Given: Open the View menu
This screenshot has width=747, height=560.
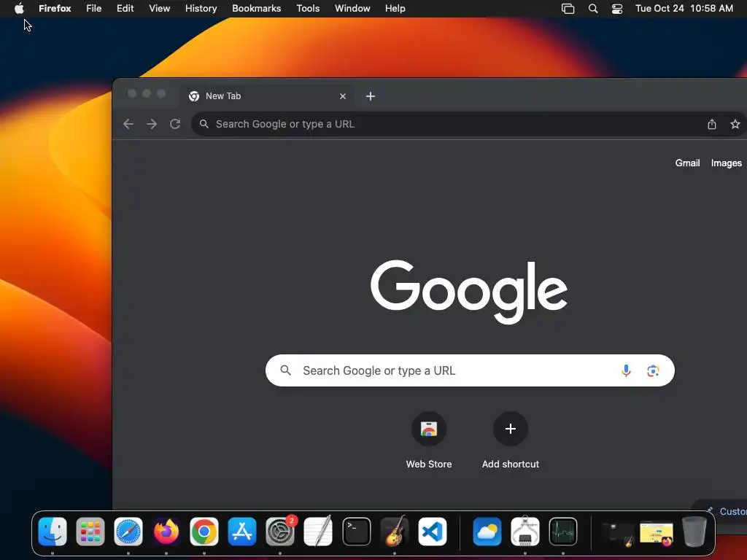Looking at the screenshot, I should [159, 9].
